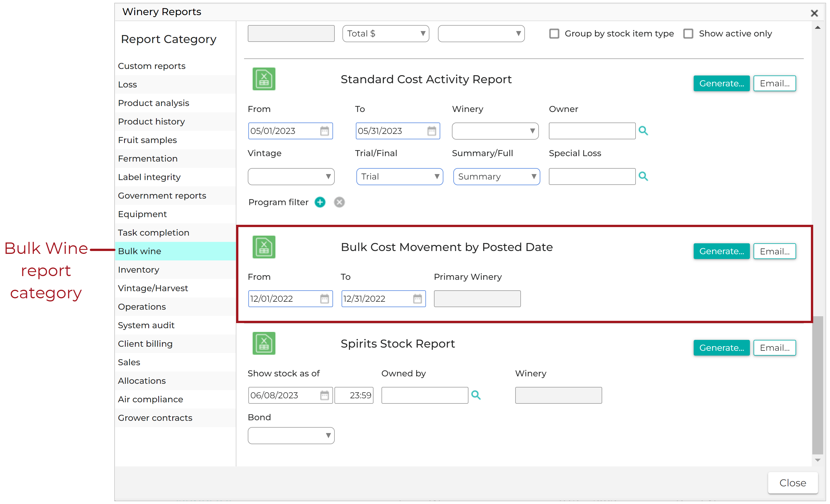
Task: Select System audit category
Action: [175, 325]
